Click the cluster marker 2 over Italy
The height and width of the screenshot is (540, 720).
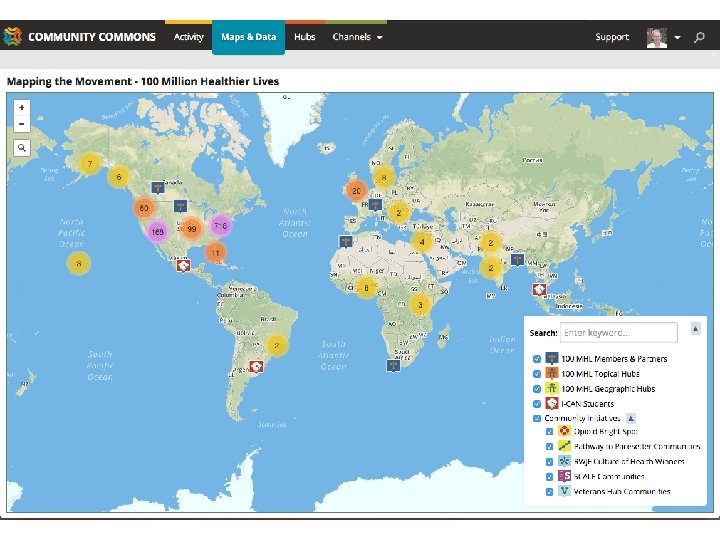399,213
